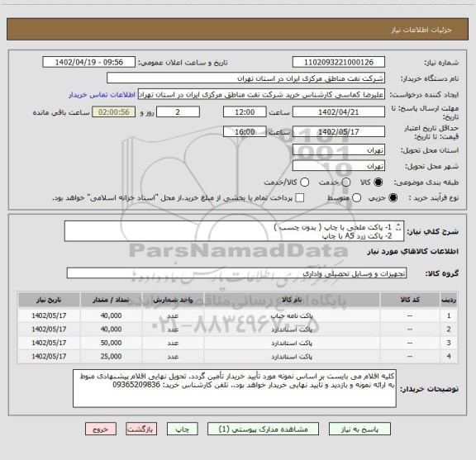Click the ردیف column header
This screenshot has width=476, height=460.
[x=449, y=300]
